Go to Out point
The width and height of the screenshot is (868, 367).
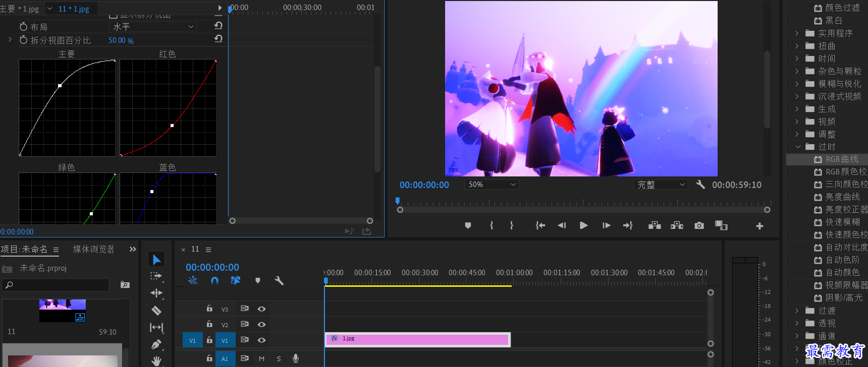pyautogui.click(x=628, y=225)
